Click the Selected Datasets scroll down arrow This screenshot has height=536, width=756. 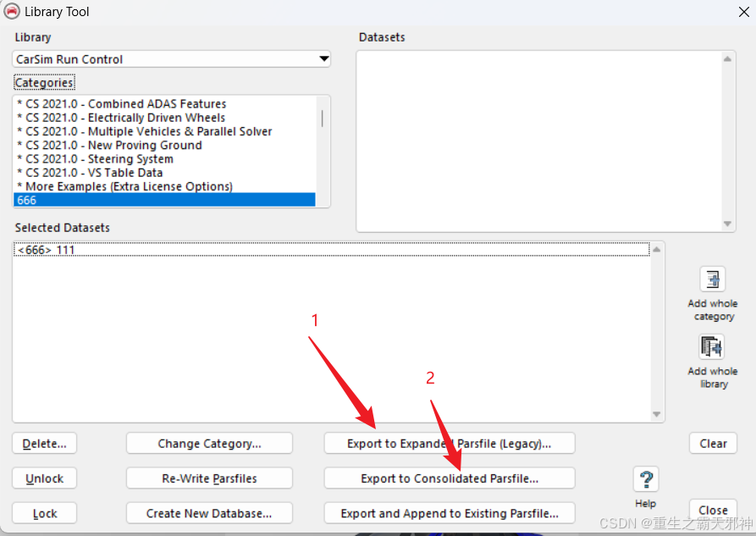pos(656,414)
